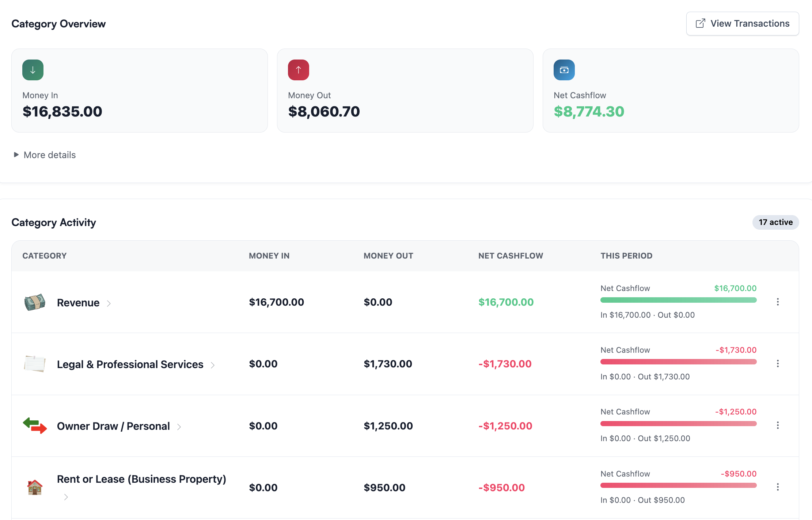Click the Rent net cashflow -$950.00 cell

502,487
